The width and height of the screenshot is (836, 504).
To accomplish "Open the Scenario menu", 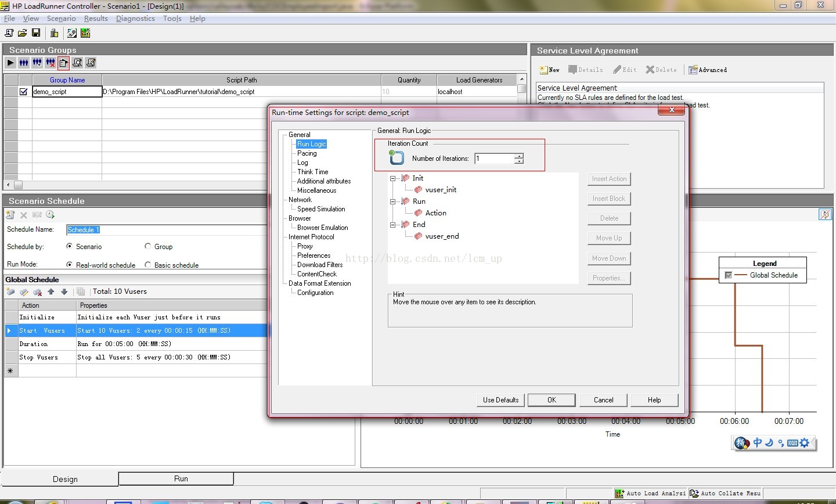I will [61, 19].
